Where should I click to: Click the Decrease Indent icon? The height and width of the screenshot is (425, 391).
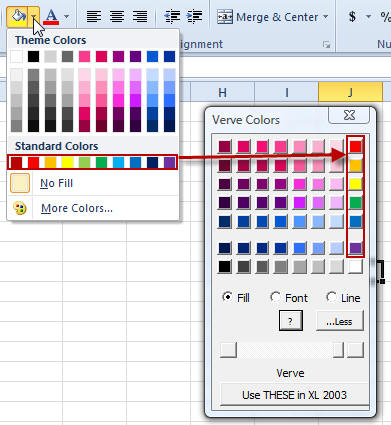172,17
